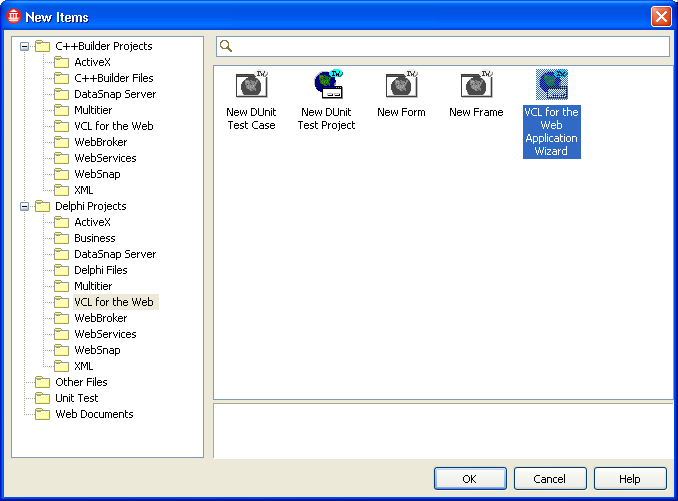Click the C++Builder Files folder icon
Image resolution: width=678 pixels, height=501 pixels.
(61, 78)
